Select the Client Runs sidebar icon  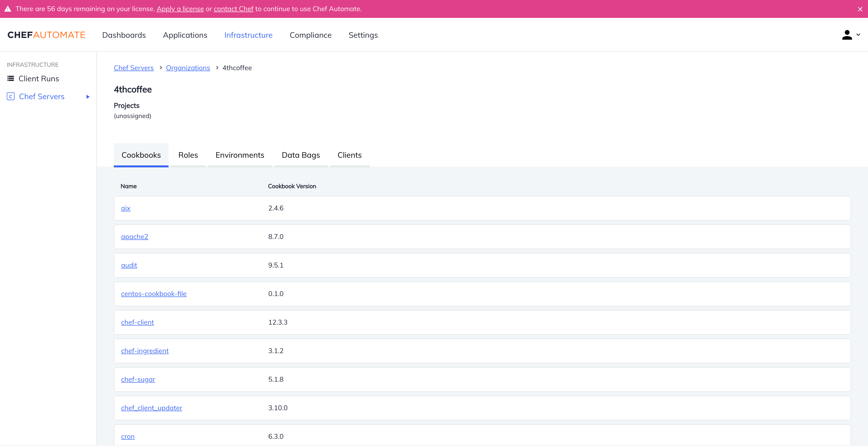coord(11,78)
